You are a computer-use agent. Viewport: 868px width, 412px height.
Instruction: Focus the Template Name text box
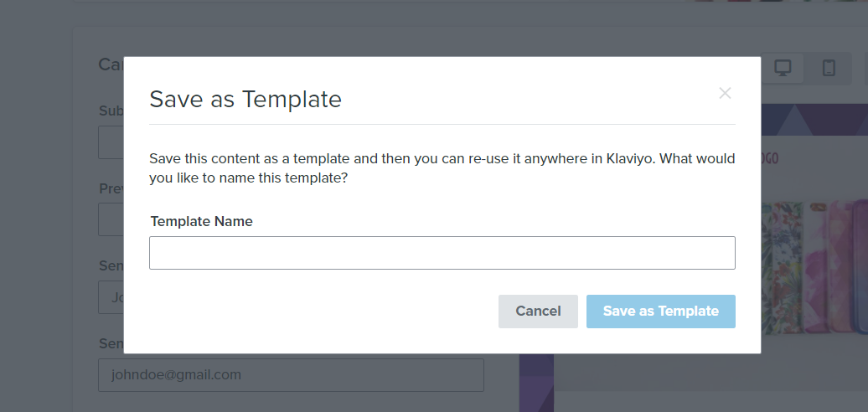[442, 253]
